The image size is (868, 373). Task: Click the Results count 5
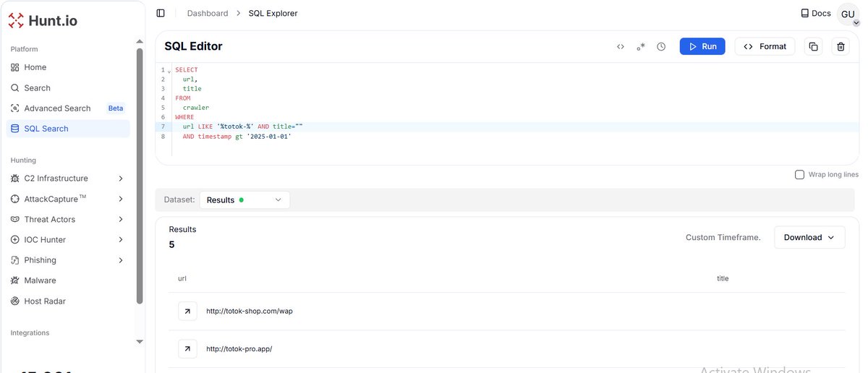(172, 244)
